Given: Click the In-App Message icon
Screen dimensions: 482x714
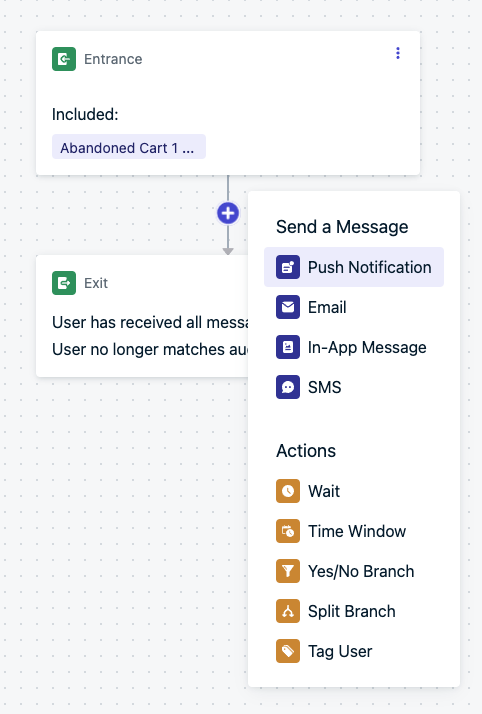Looking at the screenshot, I should click(288, 347).
